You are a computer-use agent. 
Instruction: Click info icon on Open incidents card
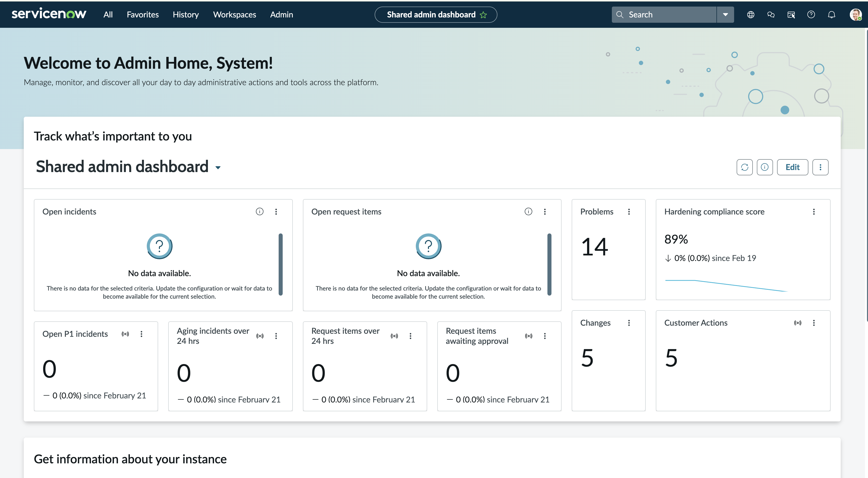[x=259, y=211]
